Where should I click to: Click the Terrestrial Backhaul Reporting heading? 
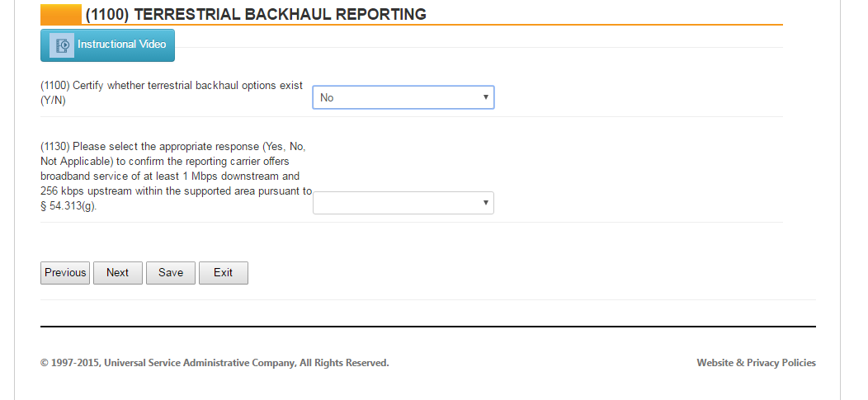(256, 14)
